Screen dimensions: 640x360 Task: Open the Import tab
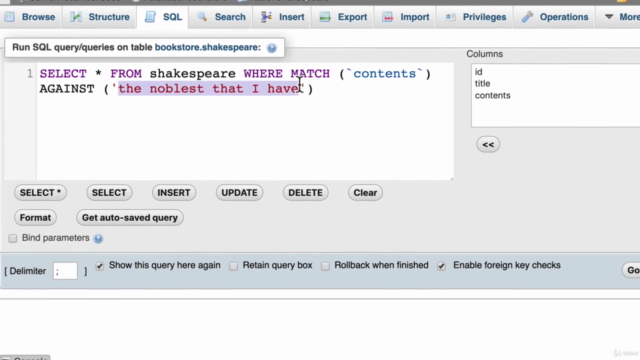point(405,17)
